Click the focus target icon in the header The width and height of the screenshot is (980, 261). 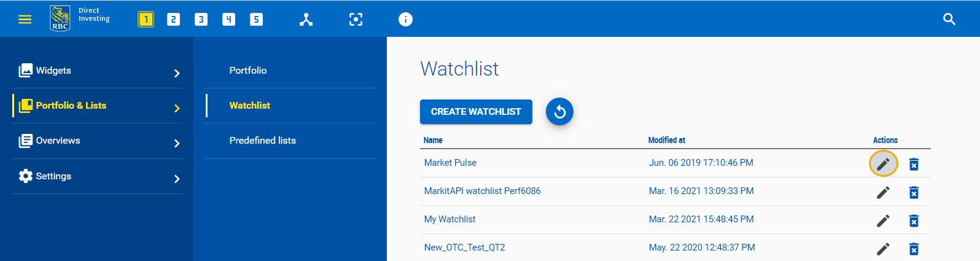(356, 20)
